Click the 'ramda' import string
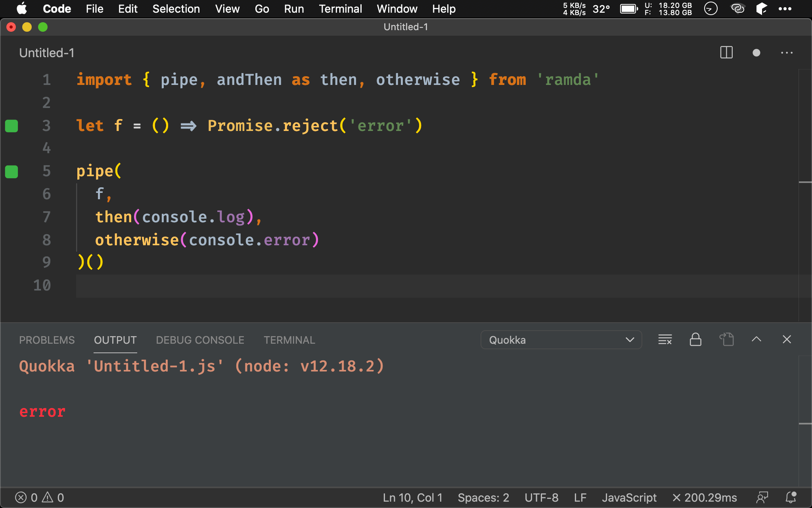Screen dimensions: 812x508 click(x=568, y=80)
